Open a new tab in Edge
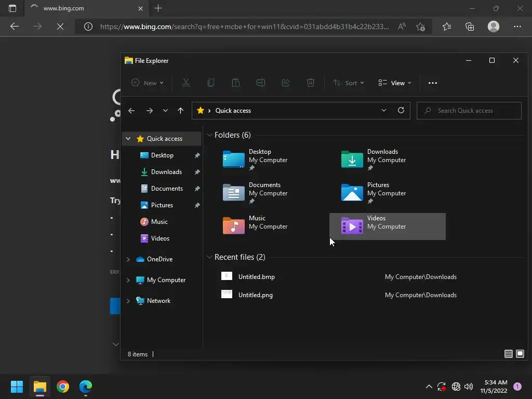Image resolution: width=532 pixels, height=399 pixels. coord(158,8)
